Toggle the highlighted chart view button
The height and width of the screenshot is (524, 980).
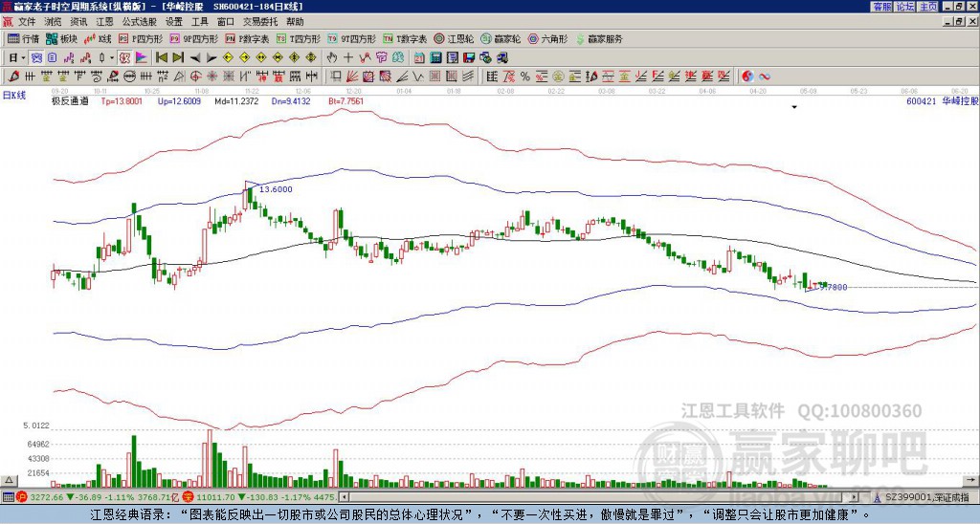pyautogui.click(x=36, y=57)
